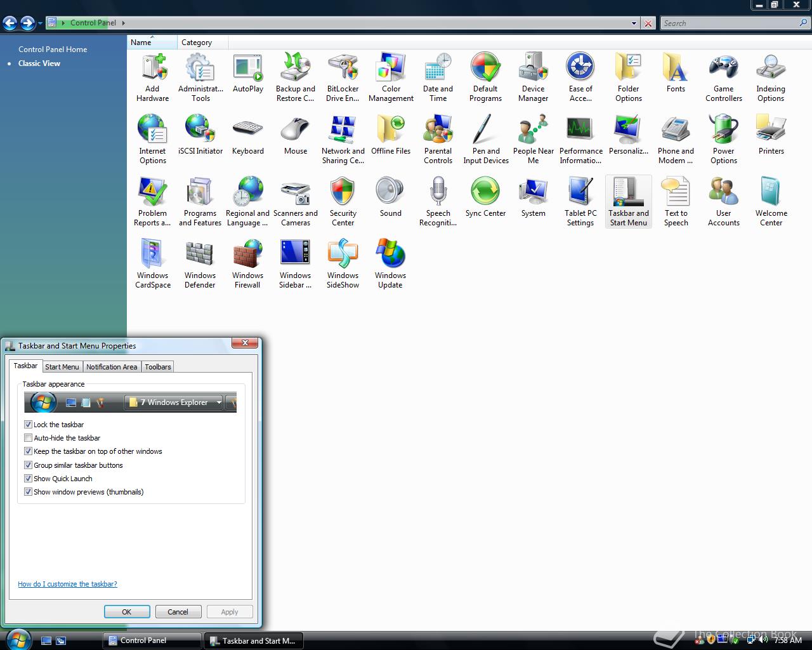Open the Start orb on the taskbar
812x650 pixels.
(18, 639)
